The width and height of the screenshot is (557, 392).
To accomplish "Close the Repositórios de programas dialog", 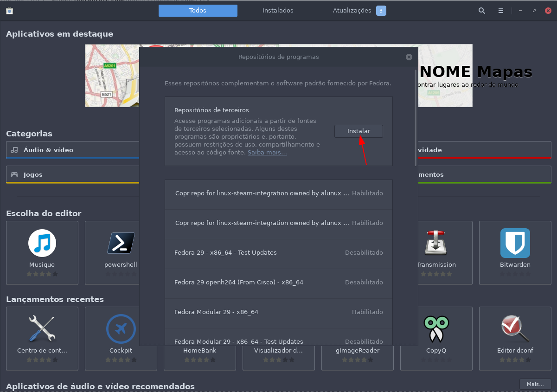I will (409, 57).
